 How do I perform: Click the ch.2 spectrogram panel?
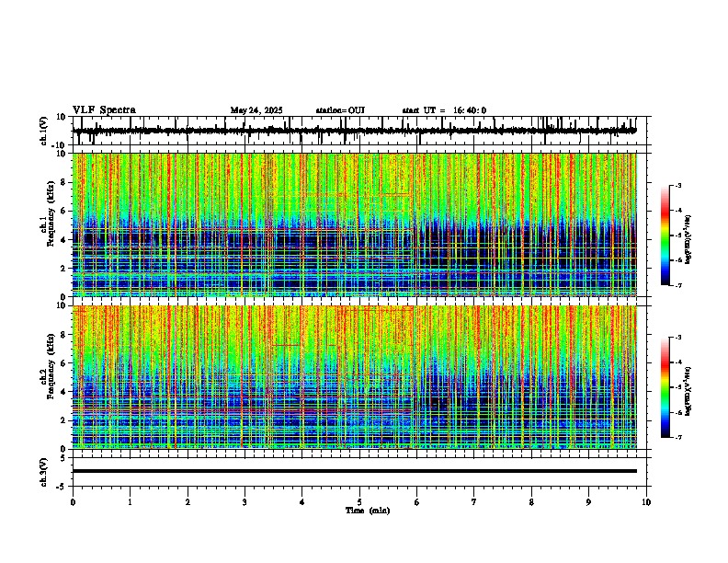pos(354,377)
